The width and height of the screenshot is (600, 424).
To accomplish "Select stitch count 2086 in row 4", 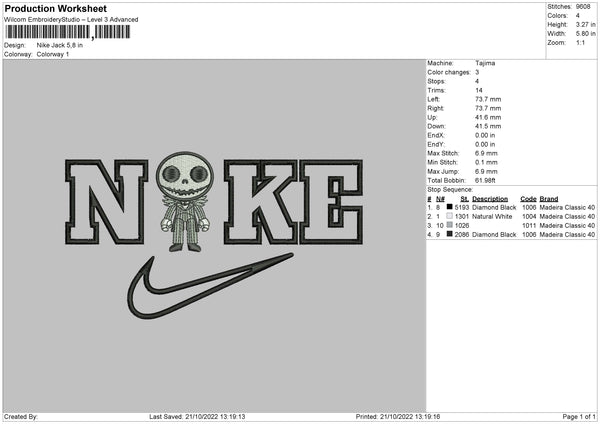I will point(461,234).
